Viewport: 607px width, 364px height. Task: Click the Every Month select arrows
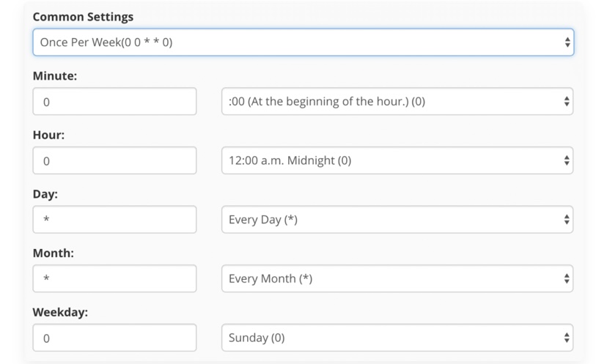pyautogui.click(x=567, y=278)
